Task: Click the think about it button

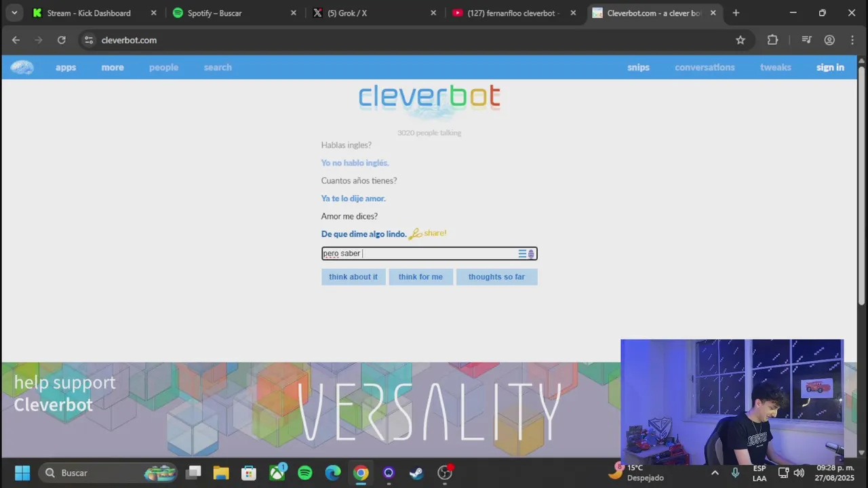Action: point(353,277)
